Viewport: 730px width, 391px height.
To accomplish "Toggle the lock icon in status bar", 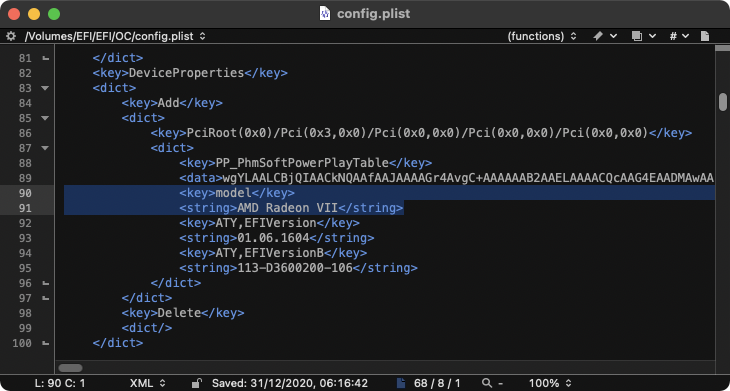I will pyautogui.click(x=197, y=383).
